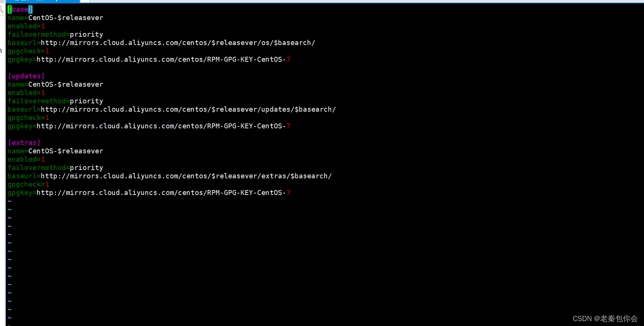This screenshot has width=644, height=326.
Task: Click gpgcheck=1 line in the [extras] section
Action: point(28,184)
